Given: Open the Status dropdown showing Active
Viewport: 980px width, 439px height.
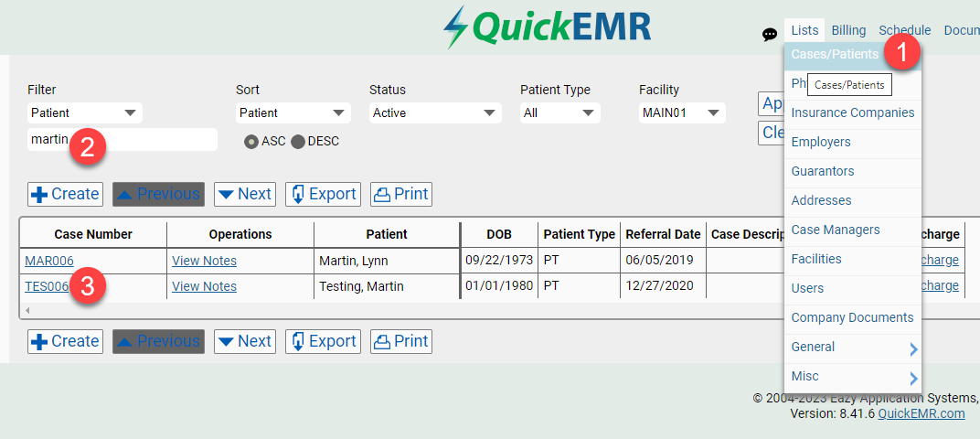Looking at the screenshot, I should point(435,113).
